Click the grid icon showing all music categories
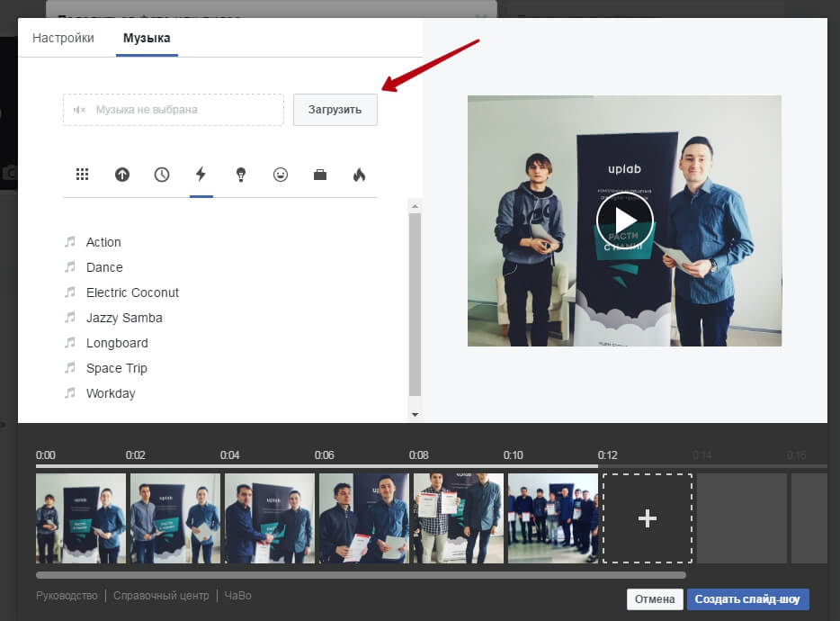The image size is (840, 621). click(x=83, y=175)
